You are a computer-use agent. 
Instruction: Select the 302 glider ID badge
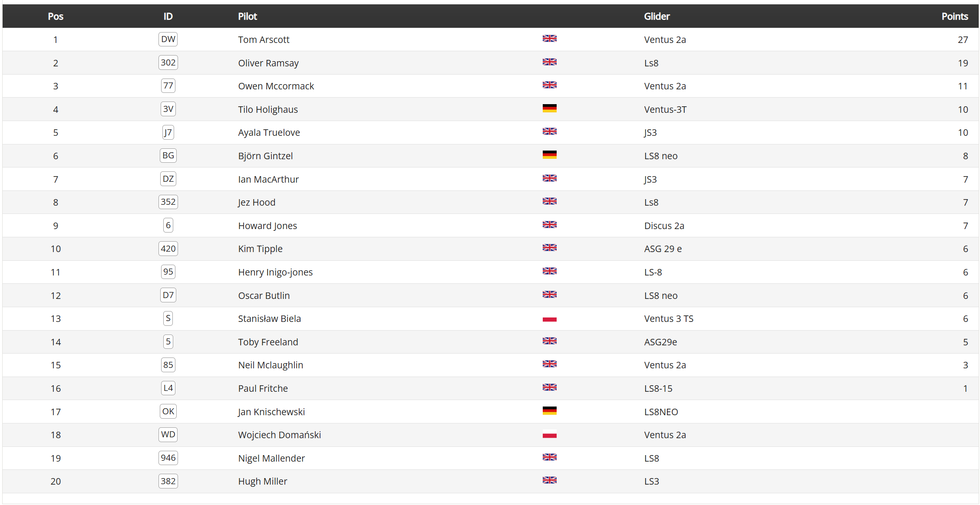168,62
